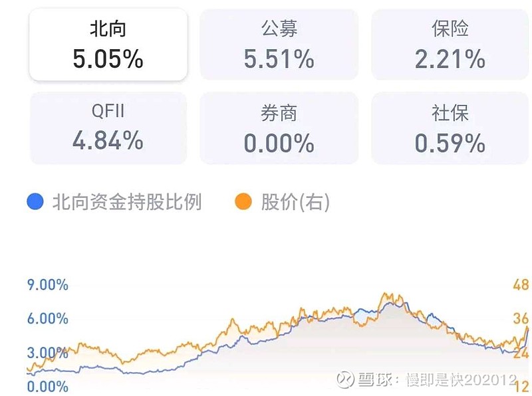532x396 pixels.
Task: Open the 保险 holdings card
Action: (x=450, y=45)
